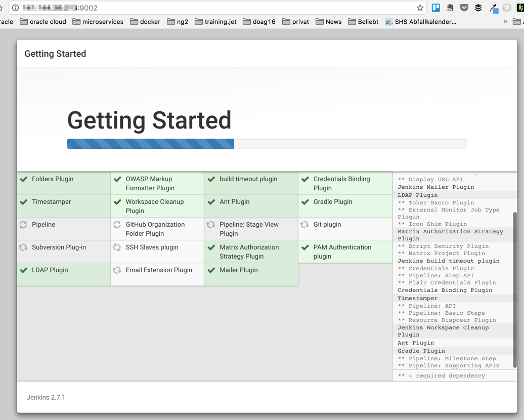The width and height of the screenshot is (524, 420).
Task: Click the Jenkins 2.7.1 version footer text
Action: tap(46, 397)
